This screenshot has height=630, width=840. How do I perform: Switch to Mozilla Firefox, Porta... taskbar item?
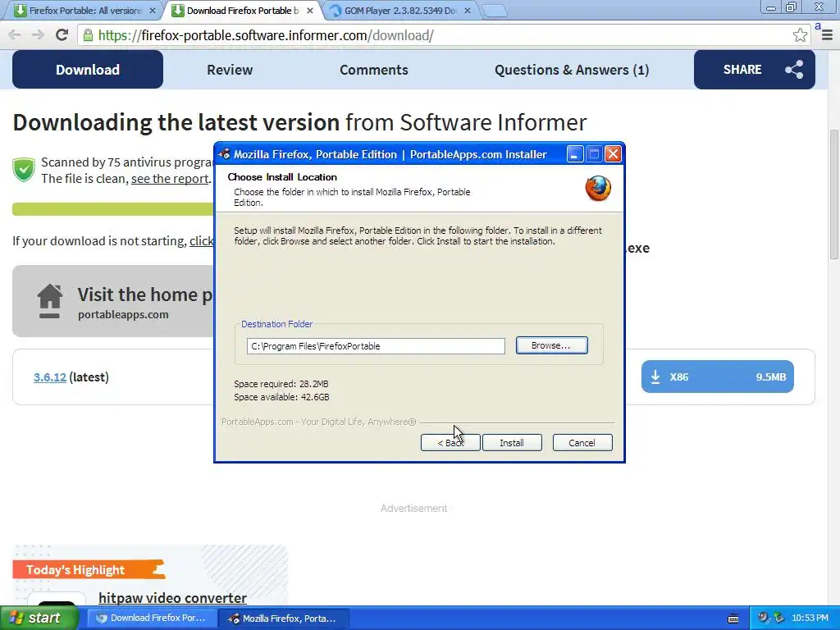point(284,619)
